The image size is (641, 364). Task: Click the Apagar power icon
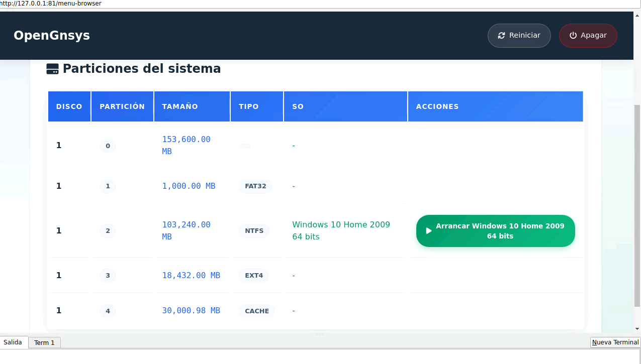click(x=573, y=36)
